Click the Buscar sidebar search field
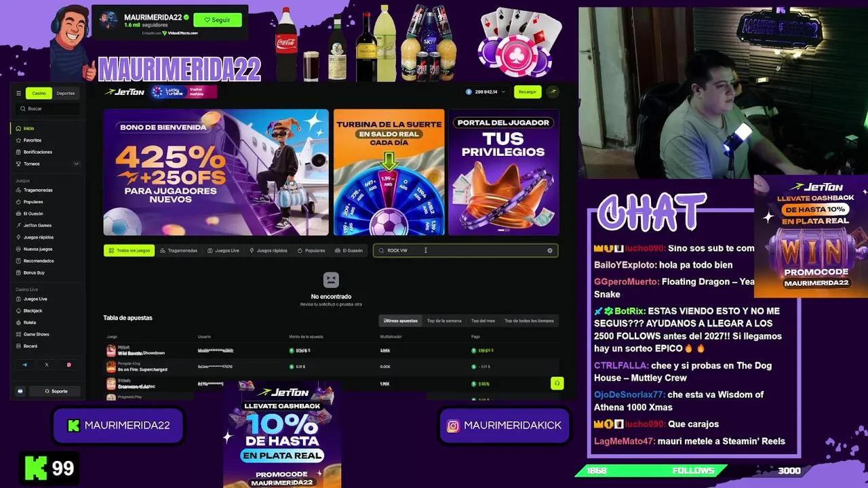Screen dimensions: 868x488 pos(47,108)
